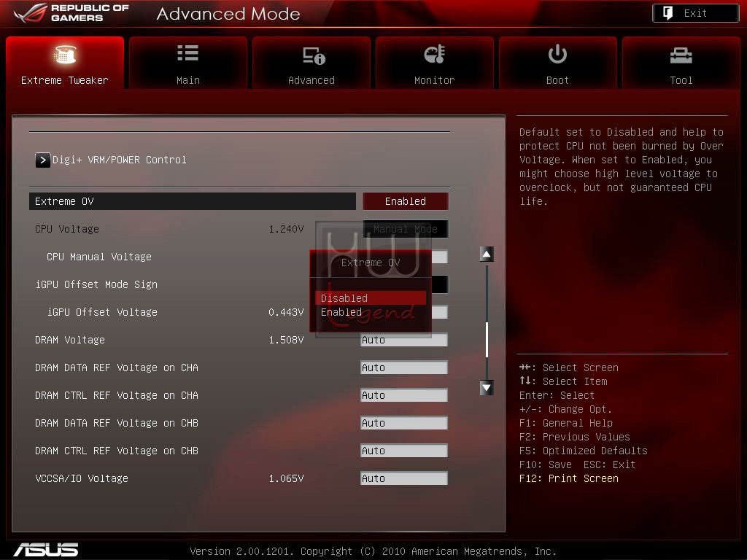The width and height of the screenshot is (747, 560).
Task: Click the Extreme OV popup title
Action: [371, 262]
